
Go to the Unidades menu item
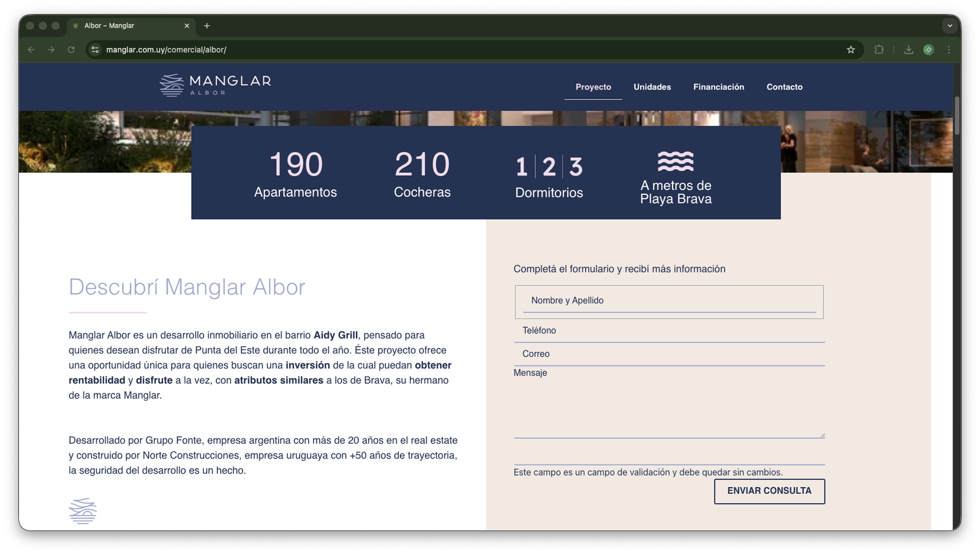pos(652,87)
